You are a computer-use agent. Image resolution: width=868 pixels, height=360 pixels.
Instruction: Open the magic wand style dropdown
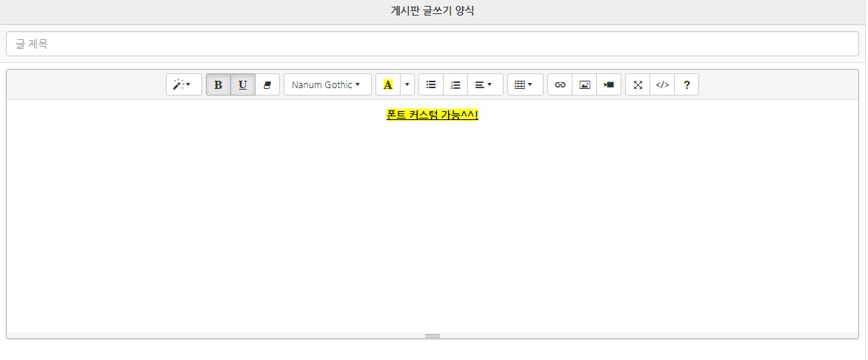[x=184, y=84]
